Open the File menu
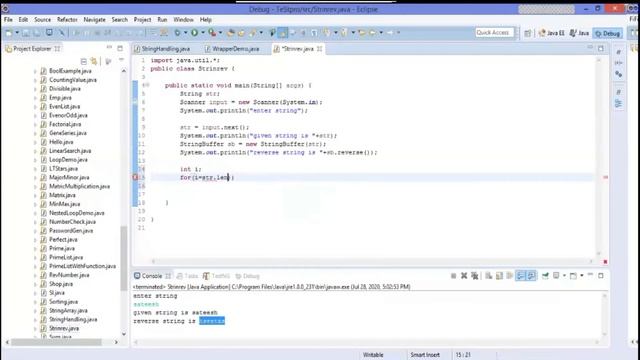 [8, 19]
